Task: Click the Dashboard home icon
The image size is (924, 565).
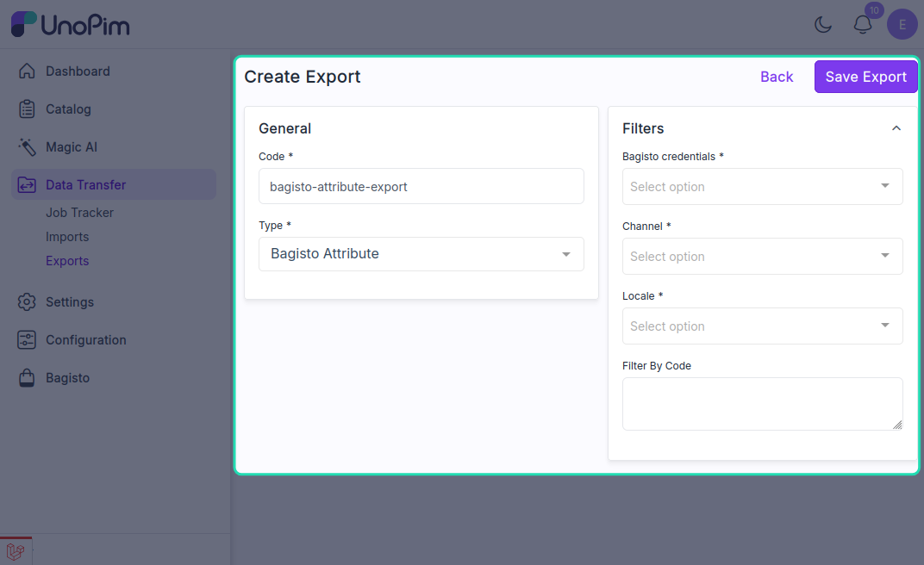Action: click(x=27, y=71)
